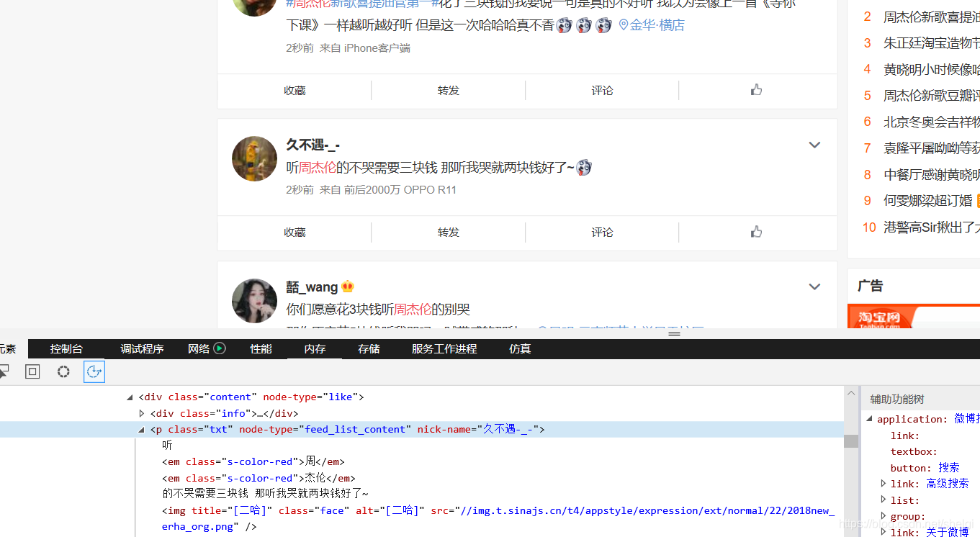The image size is (980, 537).
Task: Switch to the 存储 DevTools tab
Action: click(x=368, y=348)
